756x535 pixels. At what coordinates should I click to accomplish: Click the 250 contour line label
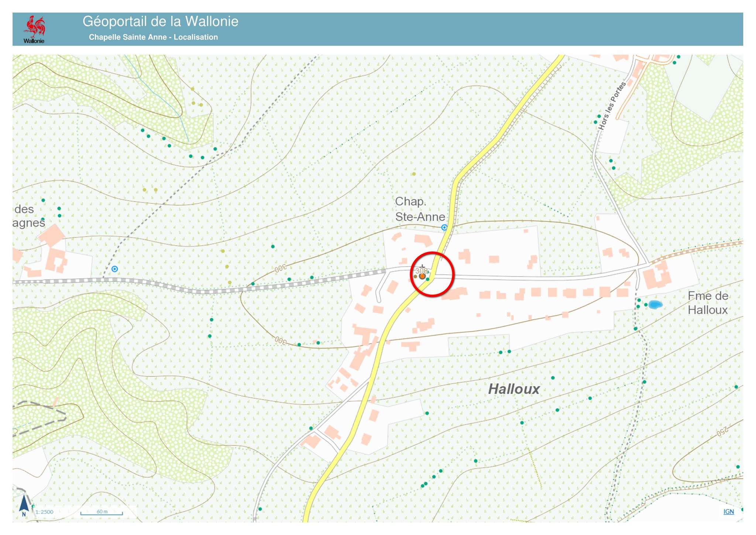[722, 431]
